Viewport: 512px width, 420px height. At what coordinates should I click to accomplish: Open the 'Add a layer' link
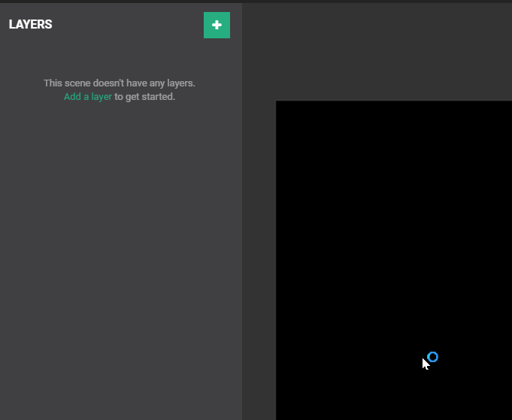pyautogui.click(x=87, y=97)
